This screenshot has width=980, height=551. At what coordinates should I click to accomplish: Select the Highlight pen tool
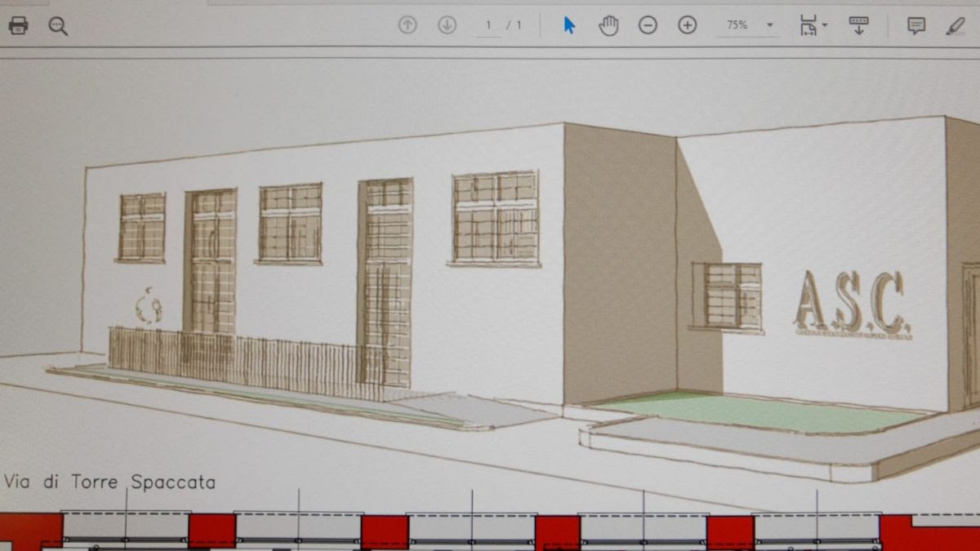(955, 25)
